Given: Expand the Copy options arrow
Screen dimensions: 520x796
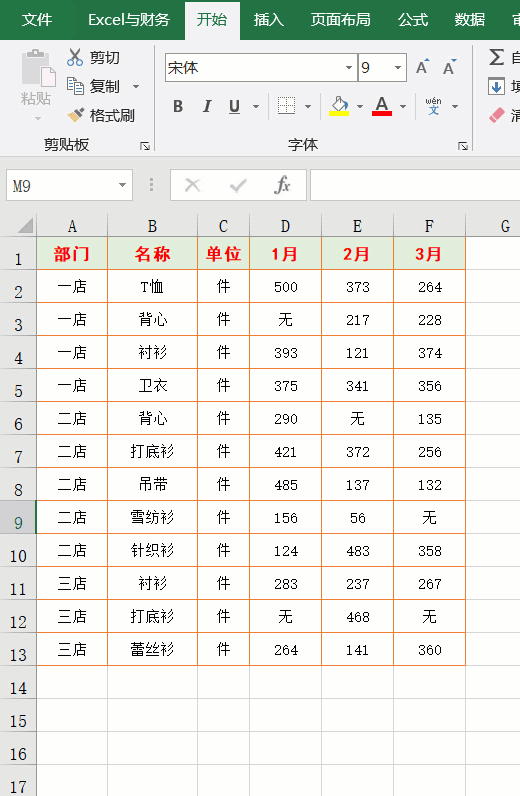Looking at the screenshot, I should pos(136,86).
